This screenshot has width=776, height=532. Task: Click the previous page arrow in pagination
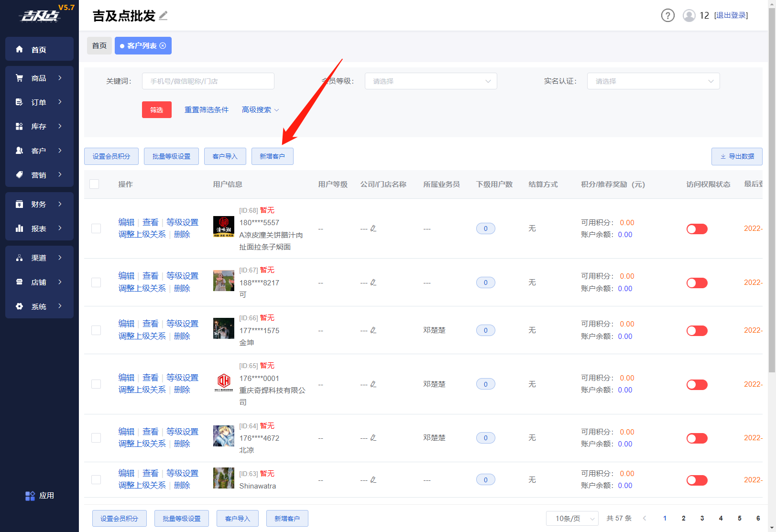[x=645, y=518]
